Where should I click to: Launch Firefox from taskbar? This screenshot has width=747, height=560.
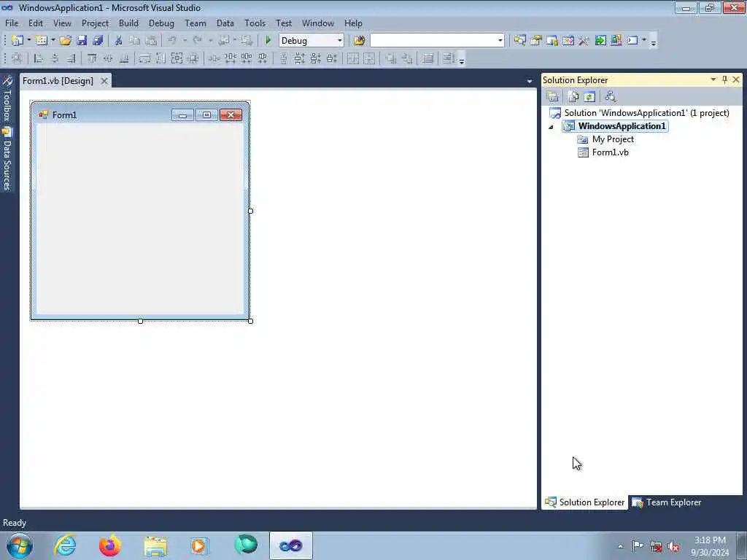110,545
